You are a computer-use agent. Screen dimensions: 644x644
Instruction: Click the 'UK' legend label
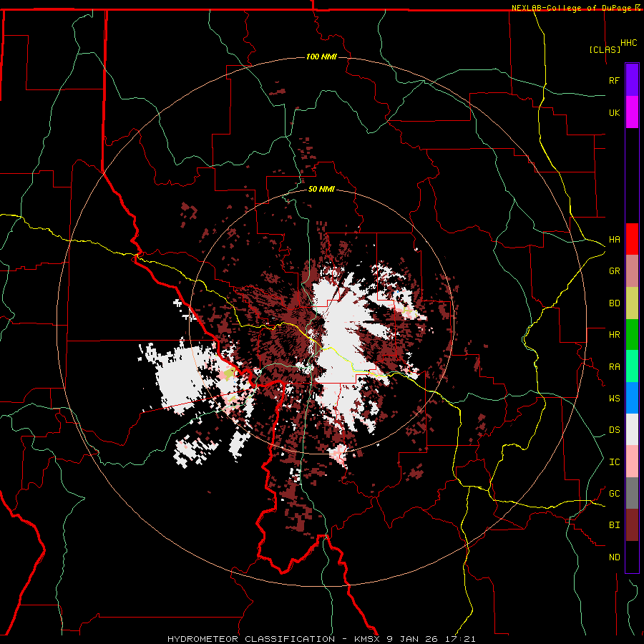point(614,112)
